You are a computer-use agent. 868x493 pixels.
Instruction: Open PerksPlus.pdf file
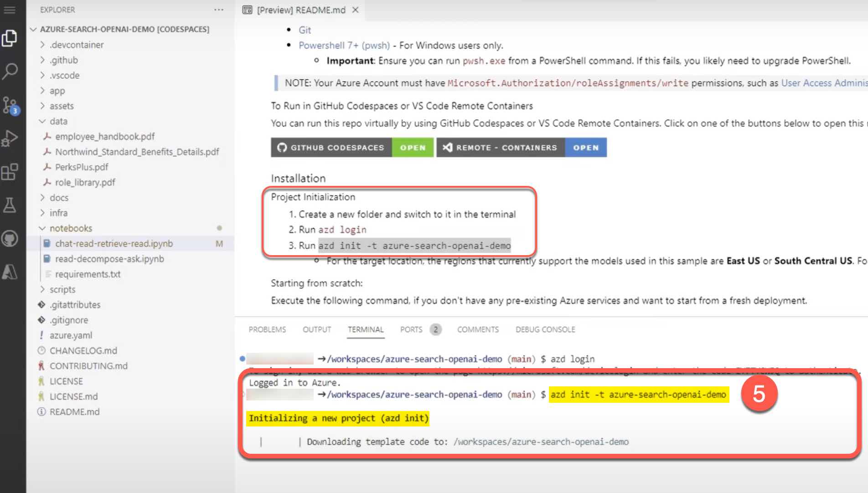(81, 167)
